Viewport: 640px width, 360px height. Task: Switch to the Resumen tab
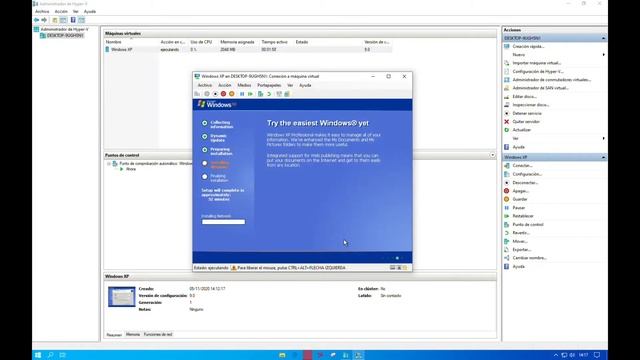click(x=114, y=334)
